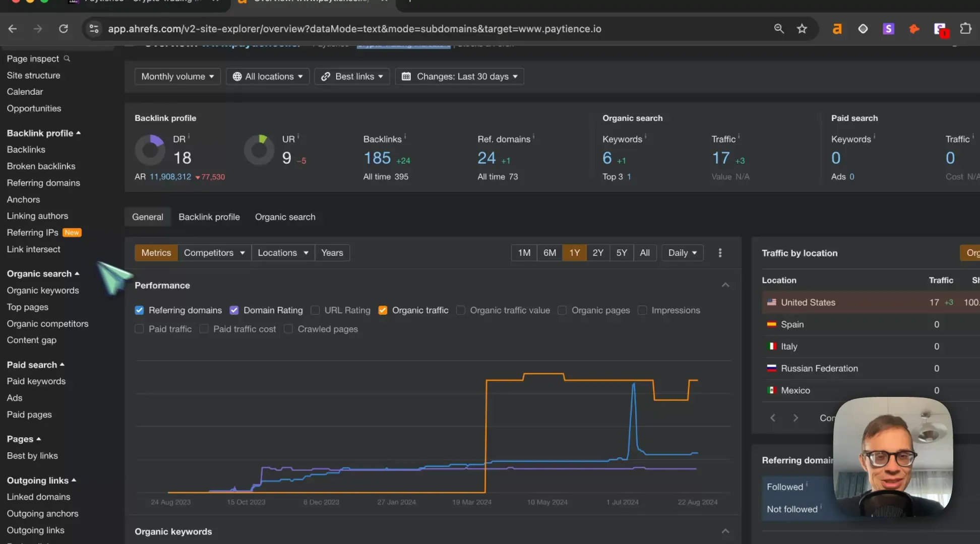Switch to Organic search tab
This screenshot has width=980, height=544.
pyautogui.click(x=285, y=217)
